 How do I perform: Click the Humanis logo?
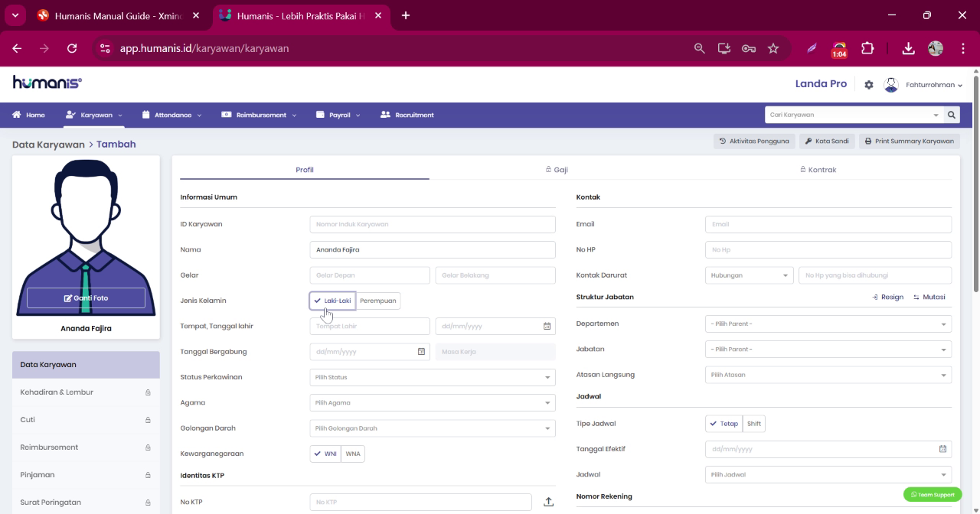(x=47, y=83)
